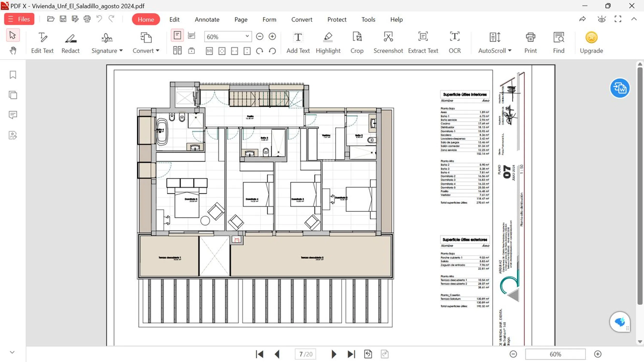Expand the 60% zoom level dropdown
Image resolution: width=644 pixels, height=362 pixels.
[x=247, y=36]
